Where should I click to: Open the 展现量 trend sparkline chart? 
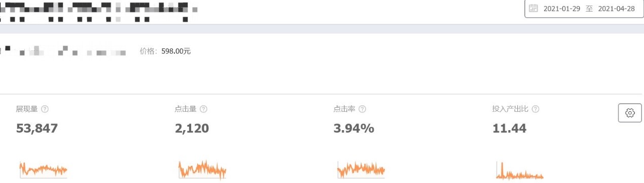[43, 169]
